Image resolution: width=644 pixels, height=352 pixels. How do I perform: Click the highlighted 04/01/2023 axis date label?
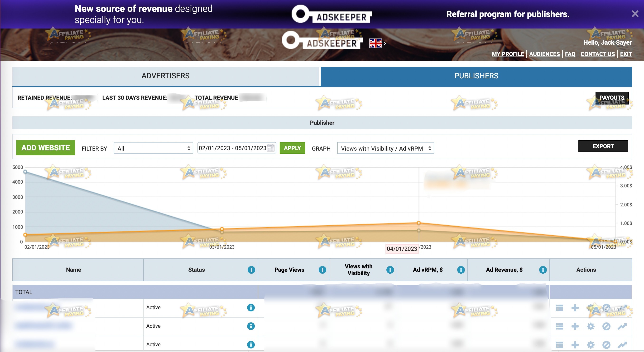402,249
